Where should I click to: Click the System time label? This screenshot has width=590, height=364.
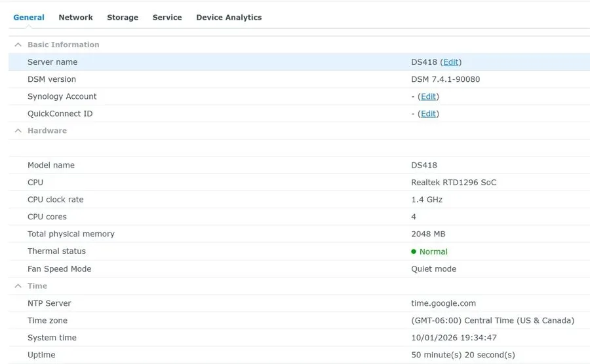pos(52,338)
